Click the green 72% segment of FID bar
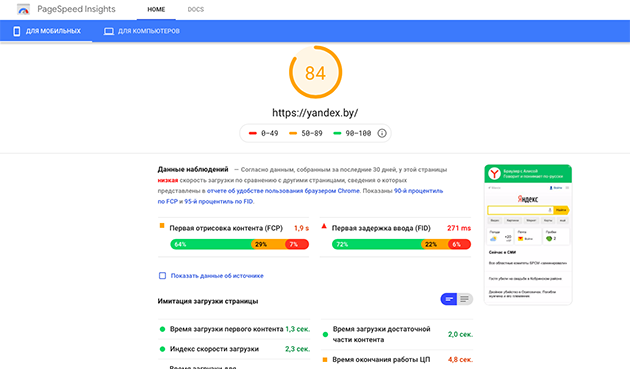The image size is (630, 369). coord(377,244)
